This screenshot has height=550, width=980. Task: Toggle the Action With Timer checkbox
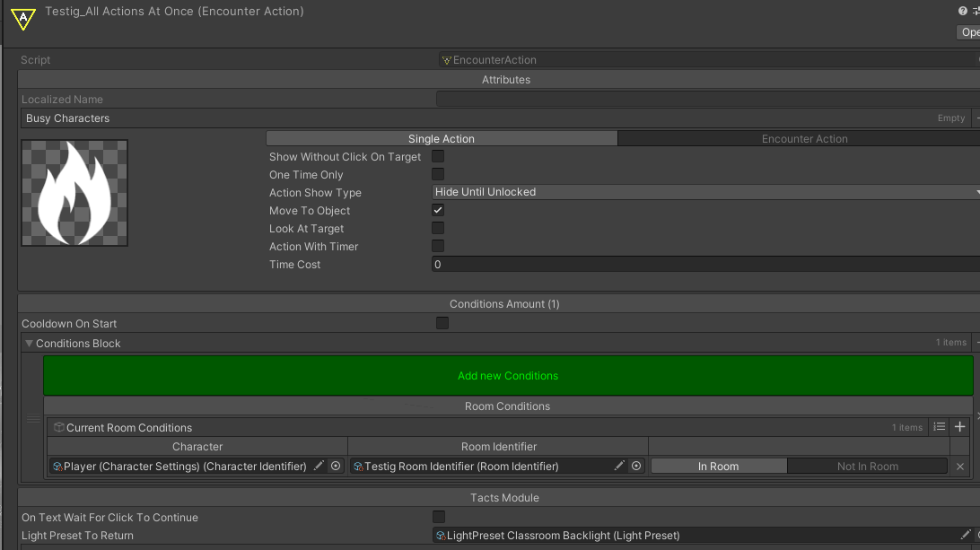click(x=438, y=246)
